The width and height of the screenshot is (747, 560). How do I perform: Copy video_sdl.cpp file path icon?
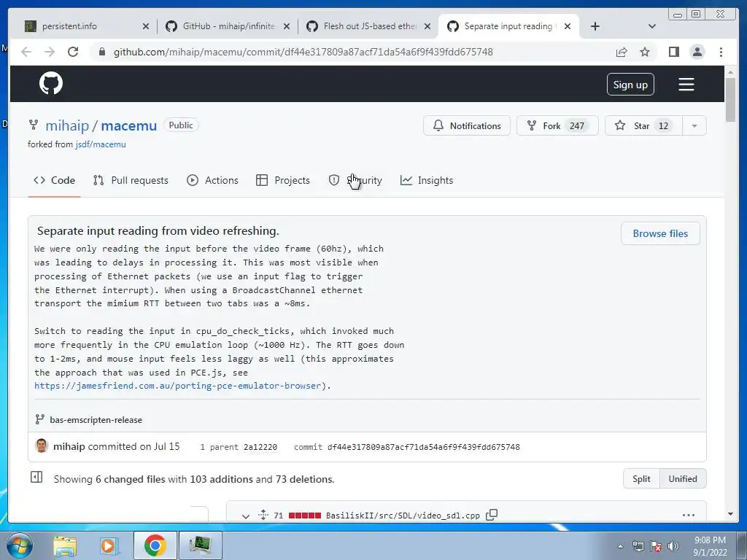click(x=492, y=515)
